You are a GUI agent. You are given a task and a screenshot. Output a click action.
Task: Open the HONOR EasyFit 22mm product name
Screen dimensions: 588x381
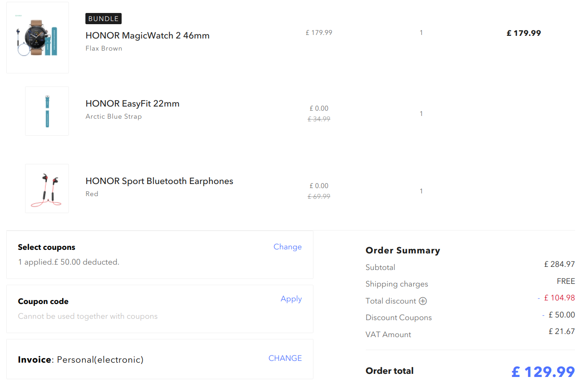click(x=132, y=103)
